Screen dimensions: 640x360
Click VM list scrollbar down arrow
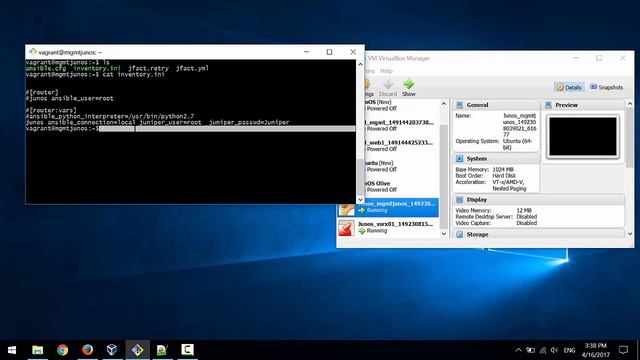click(x=444, y=234)
